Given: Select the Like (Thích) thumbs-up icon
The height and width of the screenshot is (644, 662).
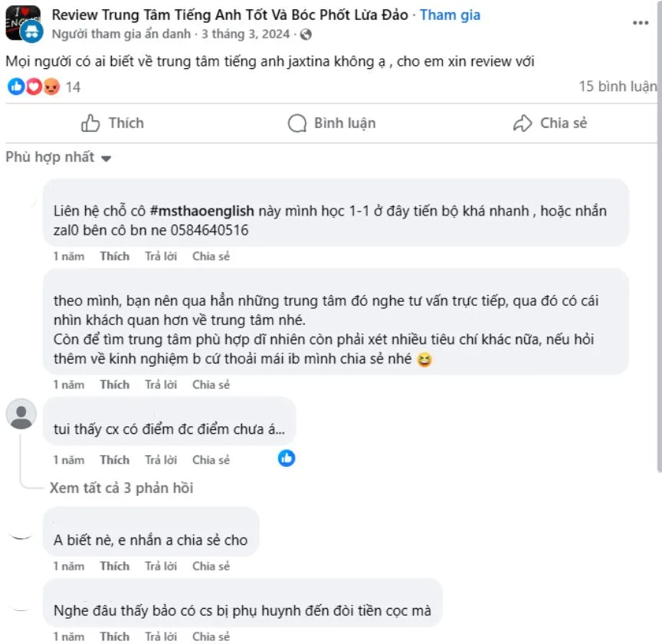Looking at the screenshot, I should [92, 123].
